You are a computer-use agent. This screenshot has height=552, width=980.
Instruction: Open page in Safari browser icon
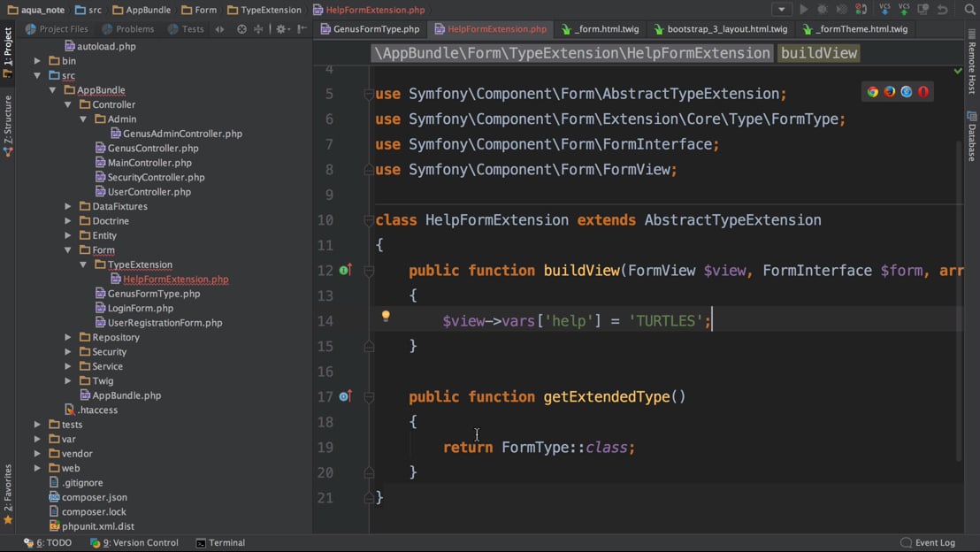907,92
